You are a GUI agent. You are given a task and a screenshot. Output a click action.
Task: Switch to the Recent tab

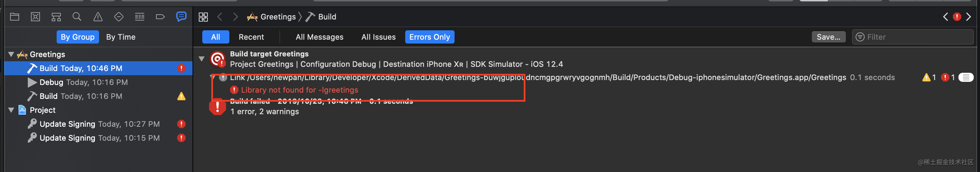tap(251, 37)
